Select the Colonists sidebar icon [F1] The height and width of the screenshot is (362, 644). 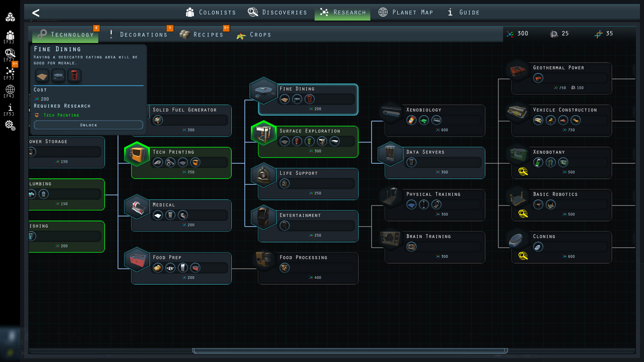tap(10, 35)
